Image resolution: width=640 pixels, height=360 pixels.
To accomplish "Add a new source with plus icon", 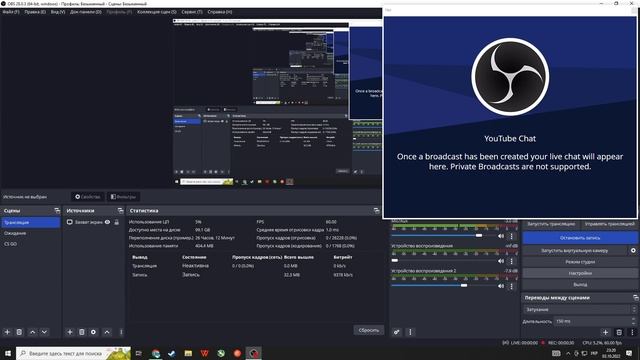I will point(69,332).
